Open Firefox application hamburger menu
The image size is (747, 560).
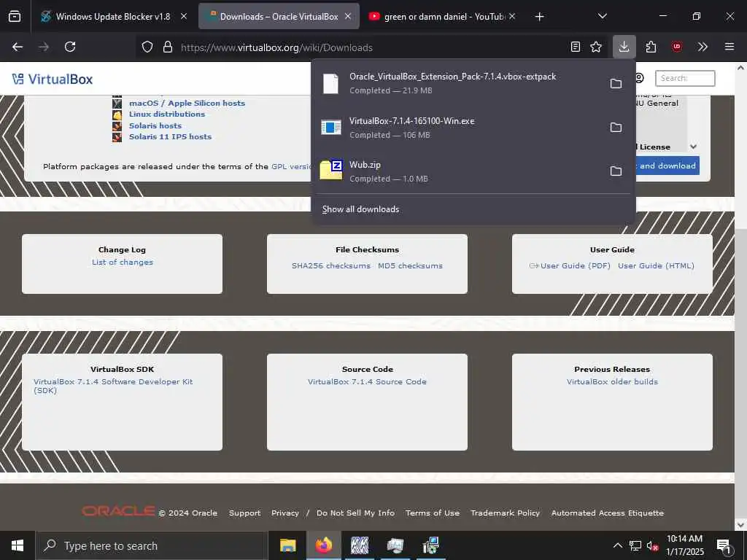pos(729,47)
